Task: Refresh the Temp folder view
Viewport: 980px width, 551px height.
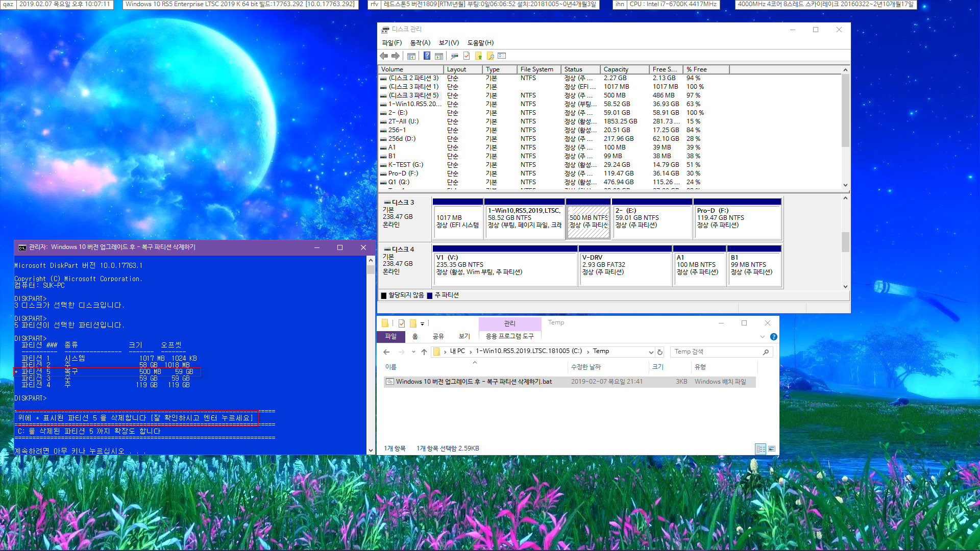Action: tap(660, 352)
